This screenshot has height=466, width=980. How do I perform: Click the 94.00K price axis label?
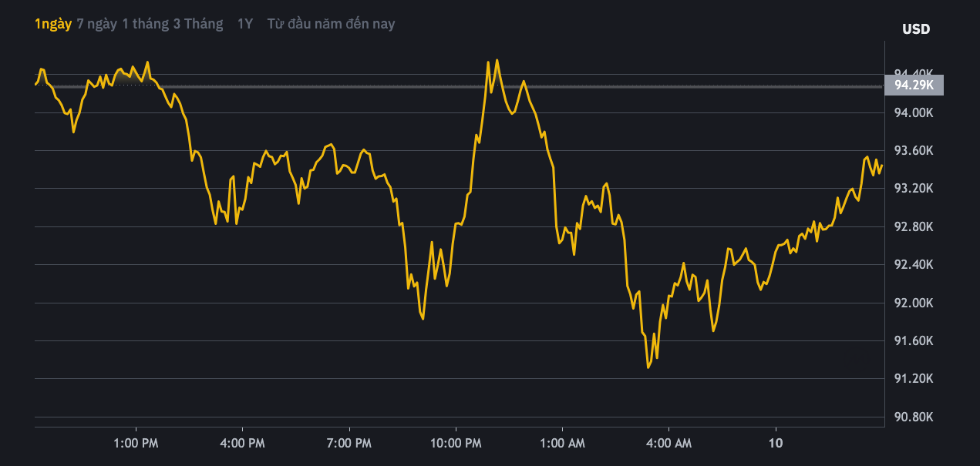914,113
